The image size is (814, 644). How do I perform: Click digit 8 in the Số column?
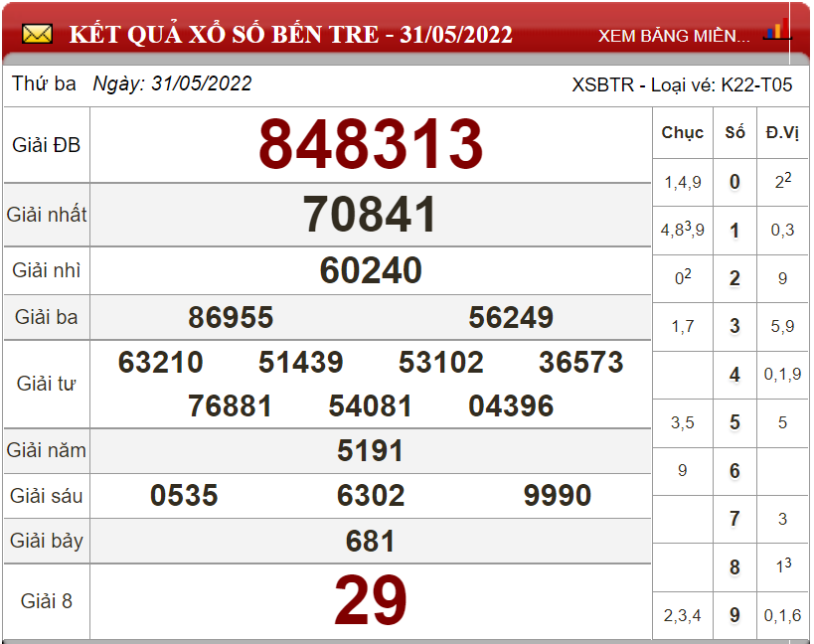click(734, 567)
